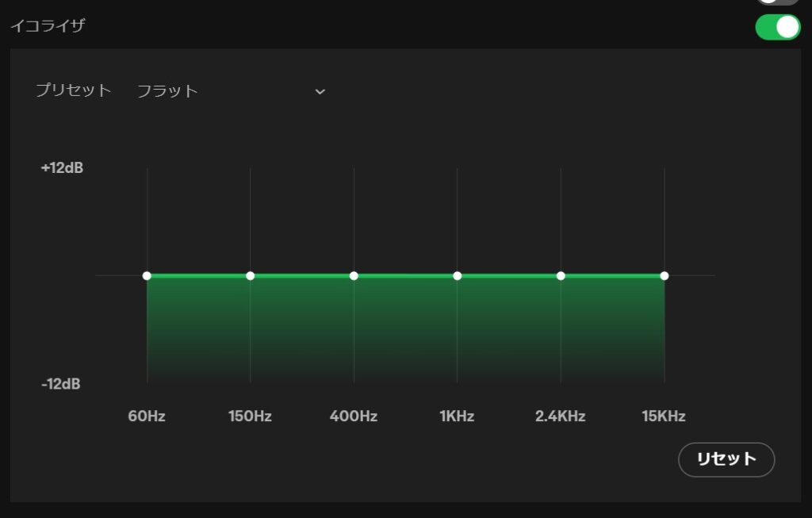This screenshot has width=812, height=518.
Task: Click the 2.4KHz frequency label
Action: pyautogui.click(x=561, y=416)
